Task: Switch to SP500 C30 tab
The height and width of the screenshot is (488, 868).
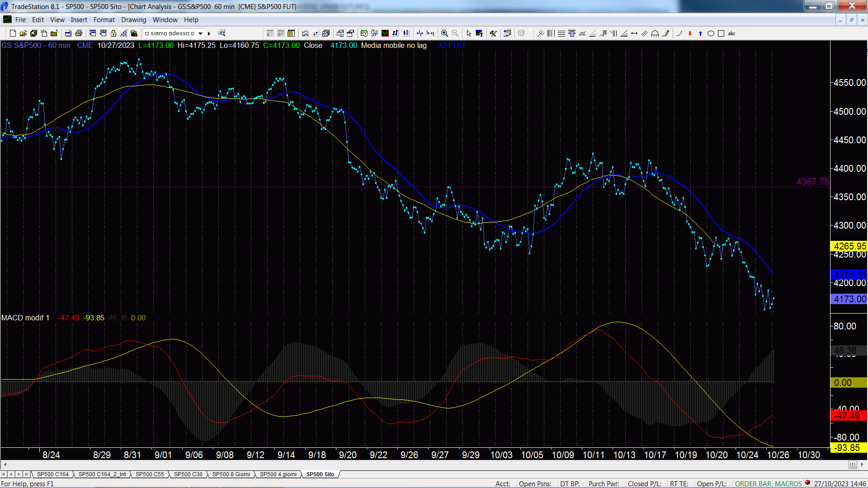Action: [x=188, y=474]
